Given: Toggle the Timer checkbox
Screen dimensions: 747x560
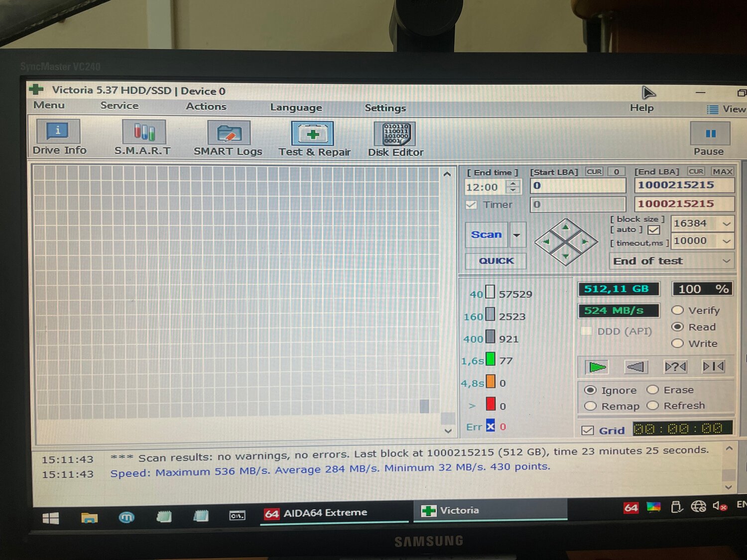Looking at the screenshot, I should [471, 205].
